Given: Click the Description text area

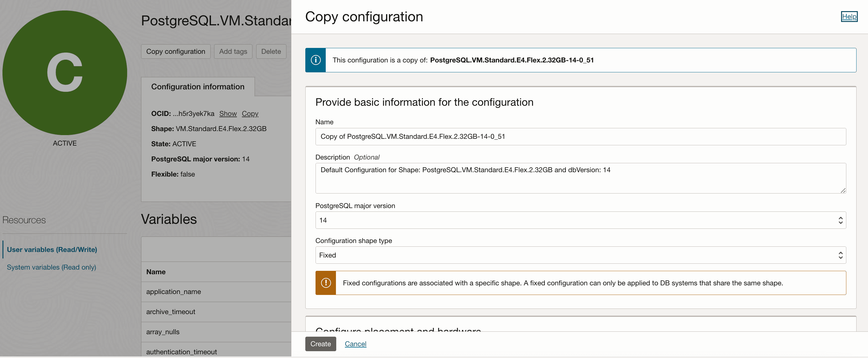Looking at the screenshot, I should [580, 178].
